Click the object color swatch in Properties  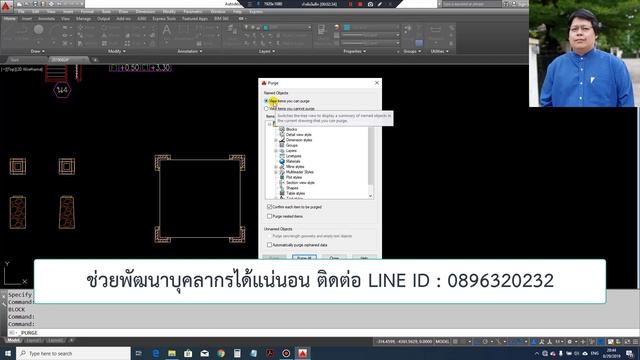coord(347,27)
